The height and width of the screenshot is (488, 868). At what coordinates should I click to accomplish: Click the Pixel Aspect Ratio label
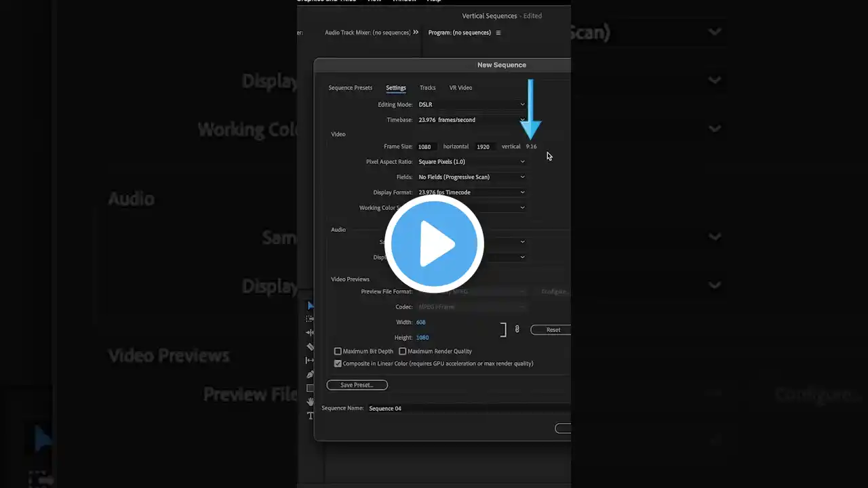point(389,162)
